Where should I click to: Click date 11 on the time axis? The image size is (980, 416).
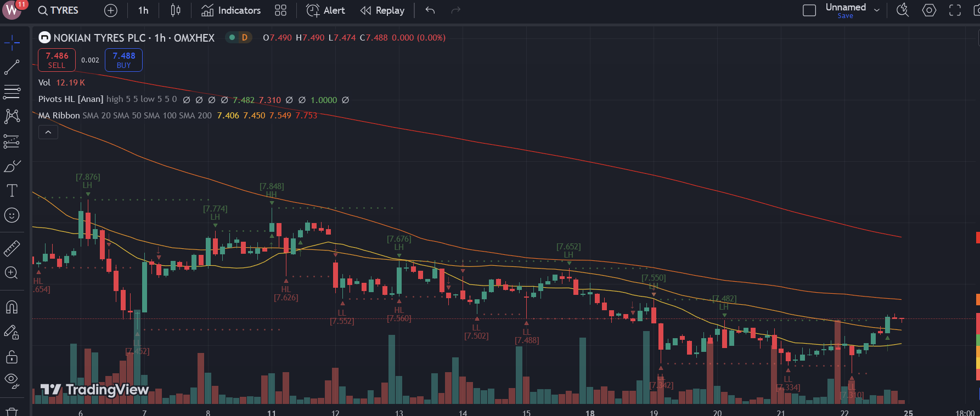[272, 412]
